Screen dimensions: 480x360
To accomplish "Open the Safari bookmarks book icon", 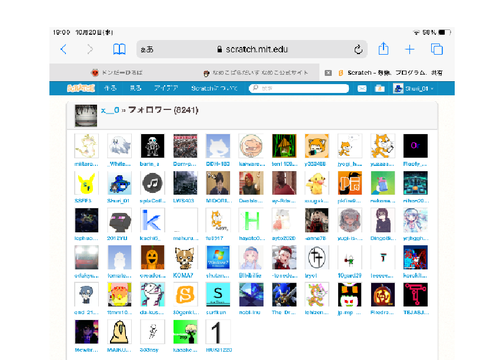I will click(x=119, y=49).
